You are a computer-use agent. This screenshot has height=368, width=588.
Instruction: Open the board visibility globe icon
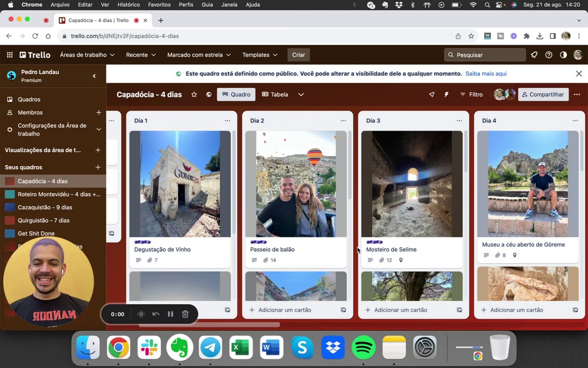pyautogui.click(x=209, y=94)
